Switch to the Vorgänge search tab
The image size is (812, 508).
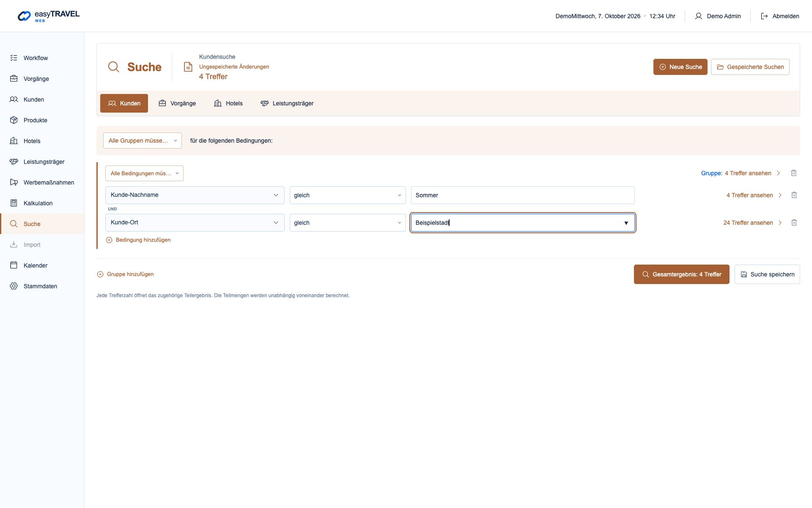tap(177, 103)
